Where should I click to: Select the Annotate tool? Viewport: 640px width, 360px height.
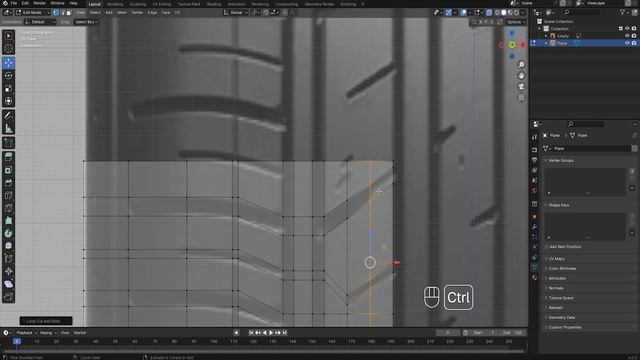(x=8, y=116)
